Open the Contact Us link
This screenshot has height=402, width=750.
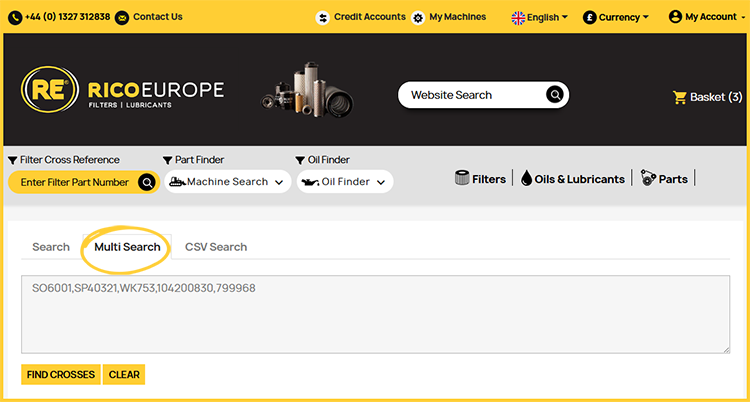coord(157,17)
